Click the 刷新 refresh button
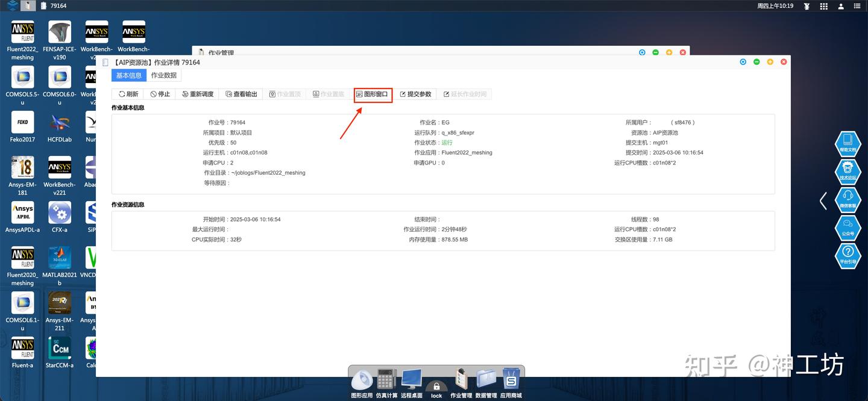Image resolution: width=868 pixels, height=401 pixels. 128,94
